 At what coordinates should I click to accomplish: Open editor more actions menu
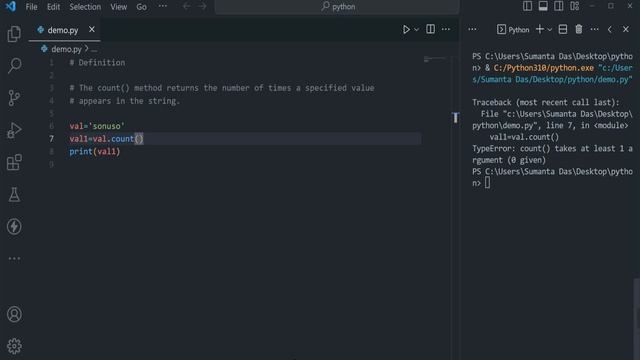(x=446, y=29)
